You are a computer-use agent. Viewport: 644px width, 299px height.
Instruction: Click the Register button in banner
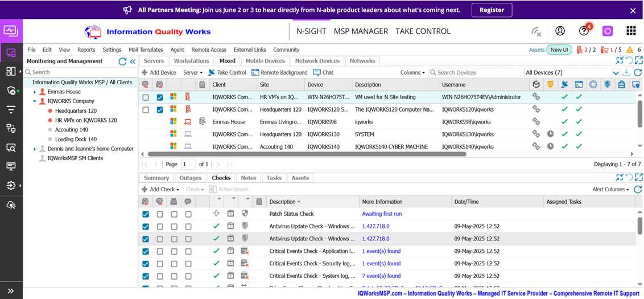[x=492, y=10]
